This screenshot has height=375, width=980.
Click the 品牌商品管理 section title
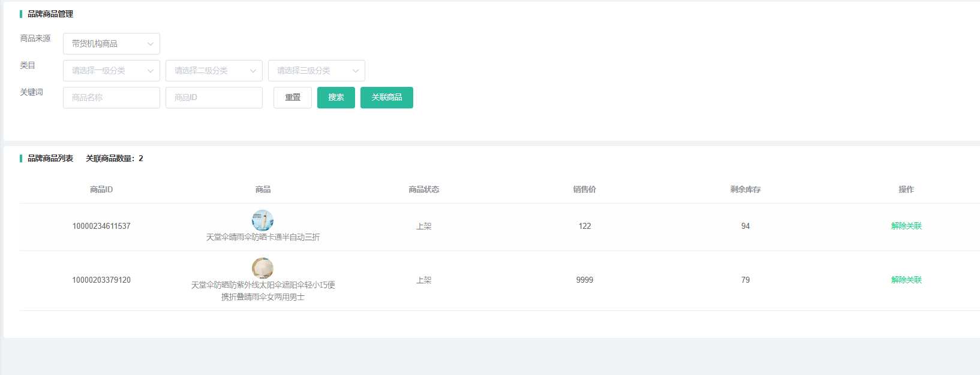coord(50,14)
